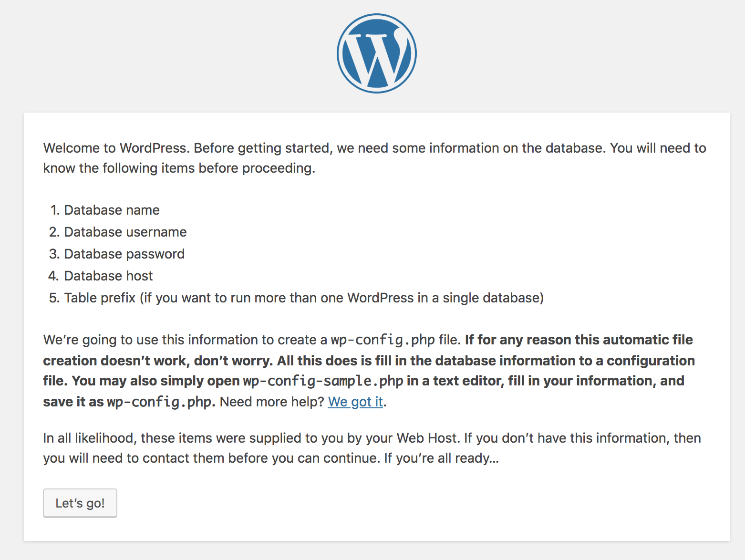Click the "wp-config-sample.php" filename text
745x560 pixels.
pos(323,381)
